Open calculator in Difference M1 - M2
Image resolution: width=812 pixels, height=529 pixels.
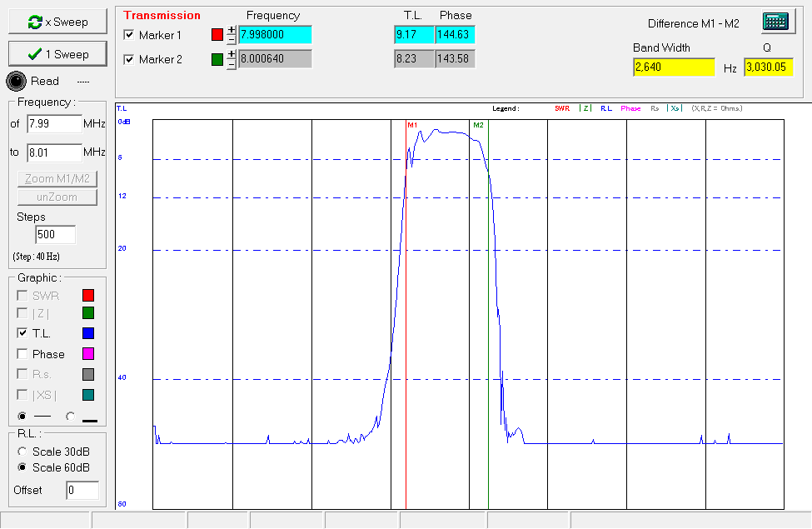click(x=774, y=22)
